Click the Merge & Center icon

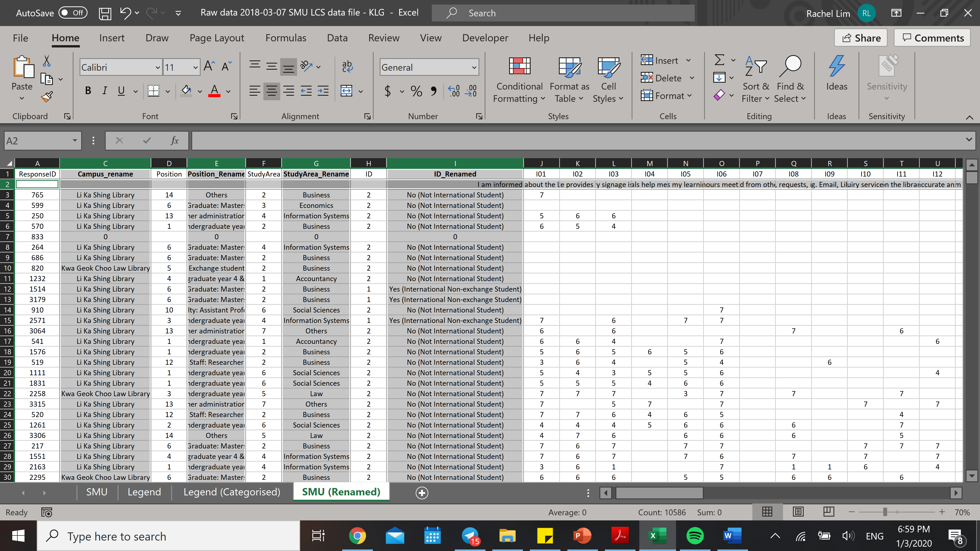[x=347, y=91]
